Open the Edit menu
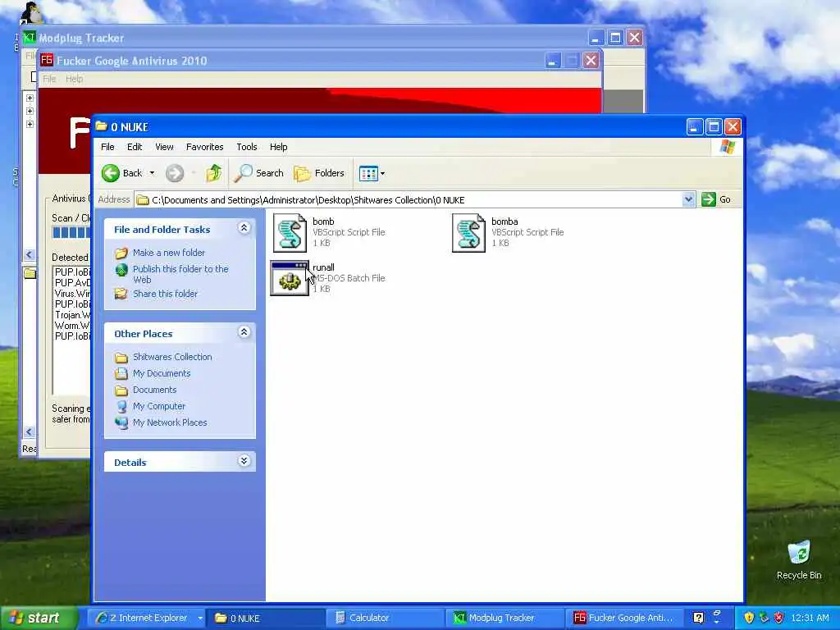The height and width of the screenshot is (630, 840). (x=135, y=147)
